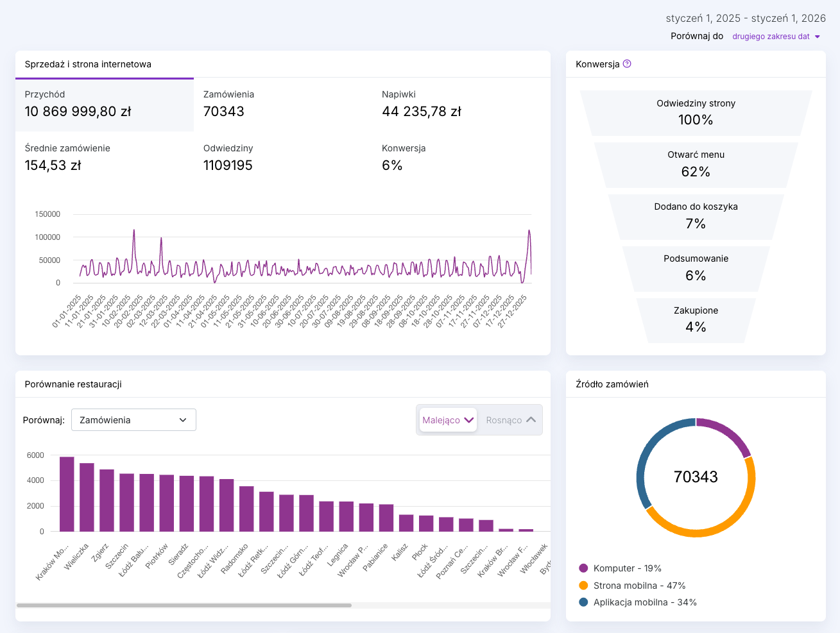Click blue Aplikacja mobilna legend dot
This screenshot has width=840, height=633.
pos(583,602)
